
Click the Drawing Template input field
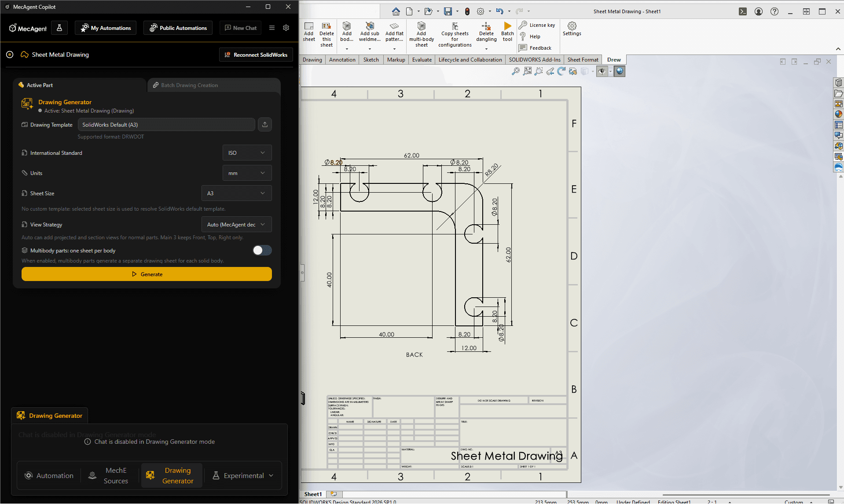[166, 125]
